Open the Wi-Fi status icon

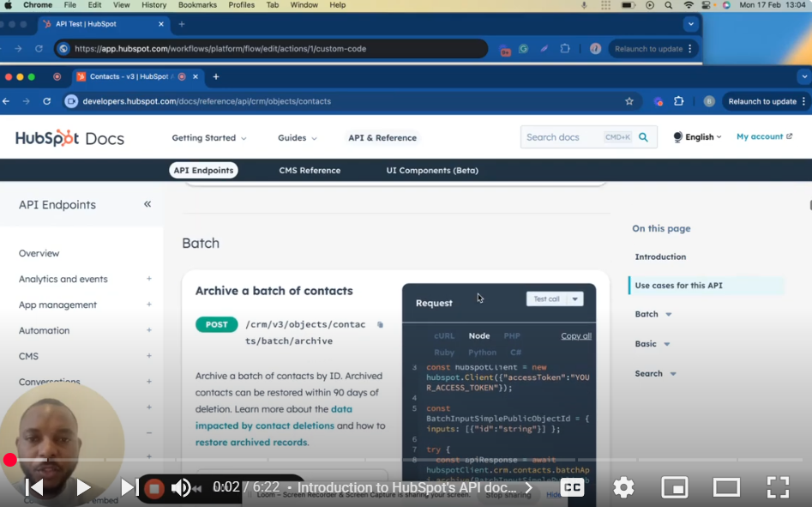pyautogui.click(x=689, y=5)
